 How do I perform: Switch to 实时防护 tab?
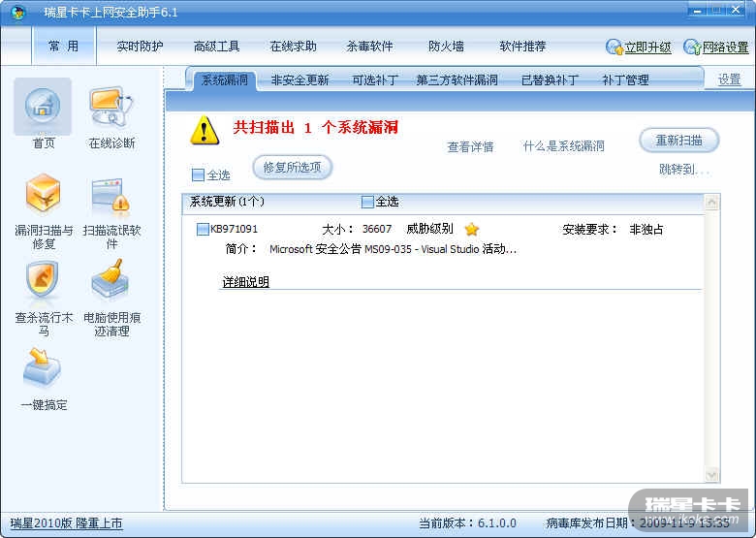[x=140, y=47]
